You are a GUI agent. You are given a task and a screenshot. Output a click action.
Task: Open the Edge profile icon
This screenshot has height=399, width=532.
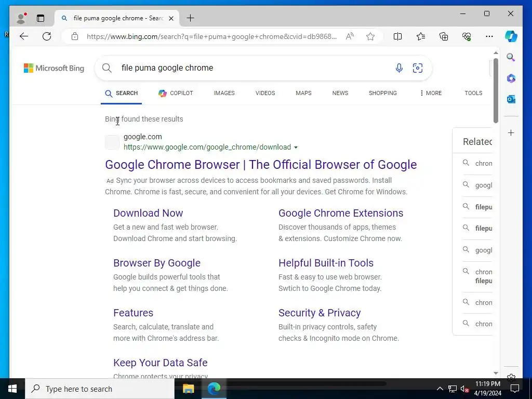click(21, 18)
